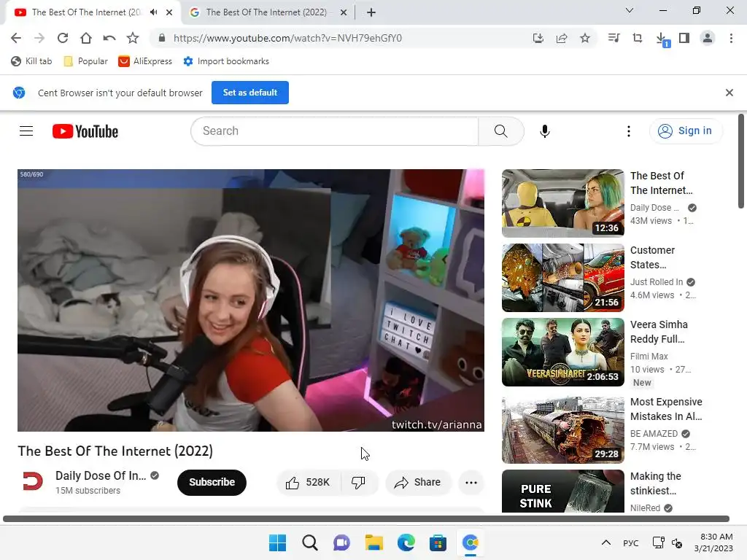Switch the РУС input language indicator

(631, 542)
